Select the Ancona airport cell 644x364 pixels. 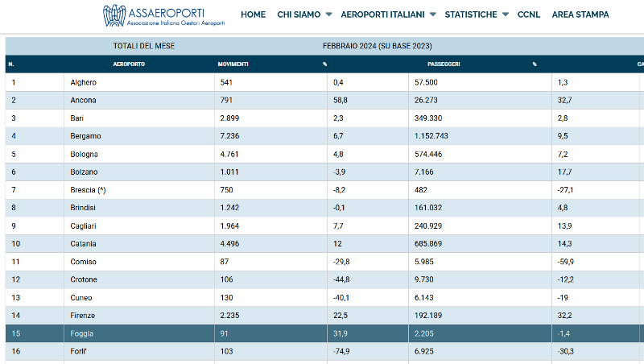139,100
